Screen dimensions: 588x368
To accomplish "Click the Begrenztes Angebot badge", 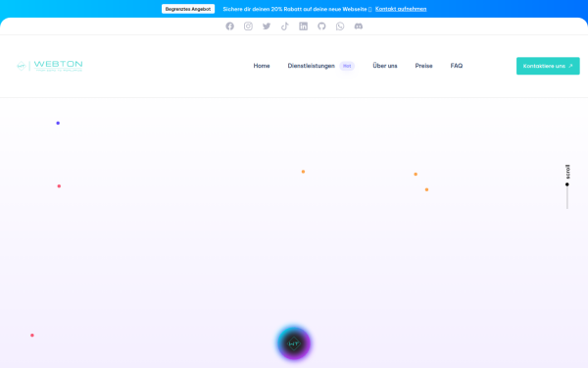I will tap(188, 9).
